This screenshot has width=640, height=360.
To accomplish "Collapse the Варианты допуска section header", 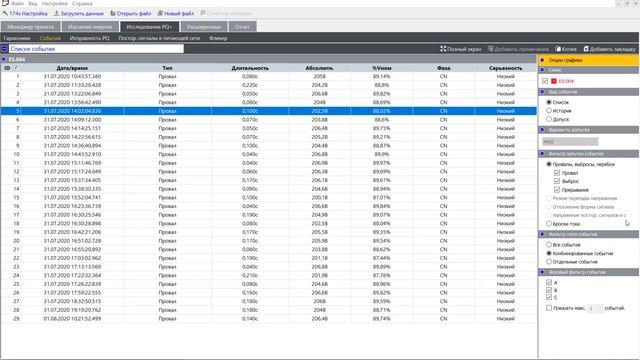I will (x=542, y=130).
